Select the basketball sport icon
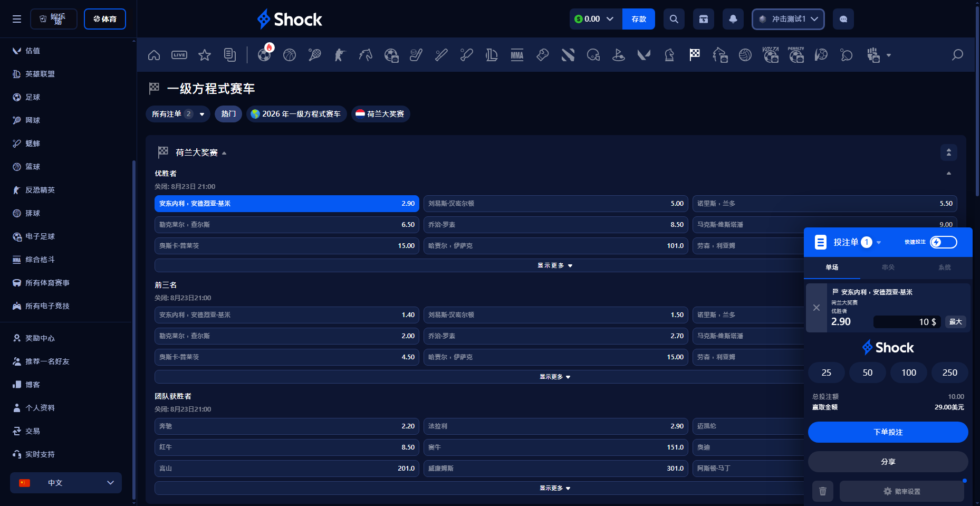980x506 pixels. 290,55
